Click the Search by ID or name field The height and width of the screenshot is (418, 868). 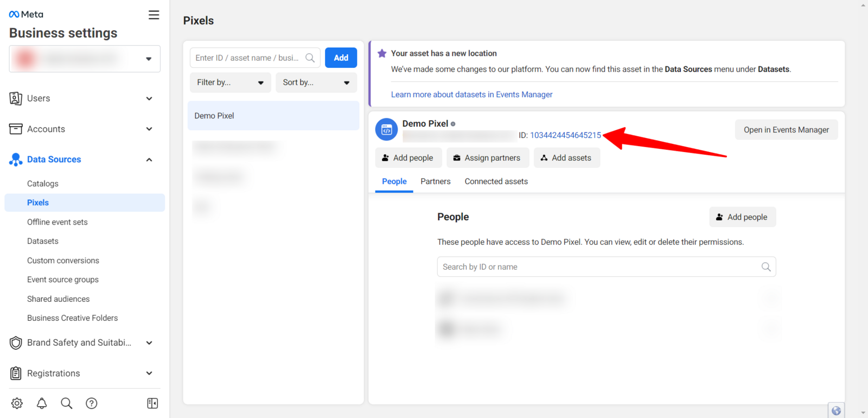(599, 267)
